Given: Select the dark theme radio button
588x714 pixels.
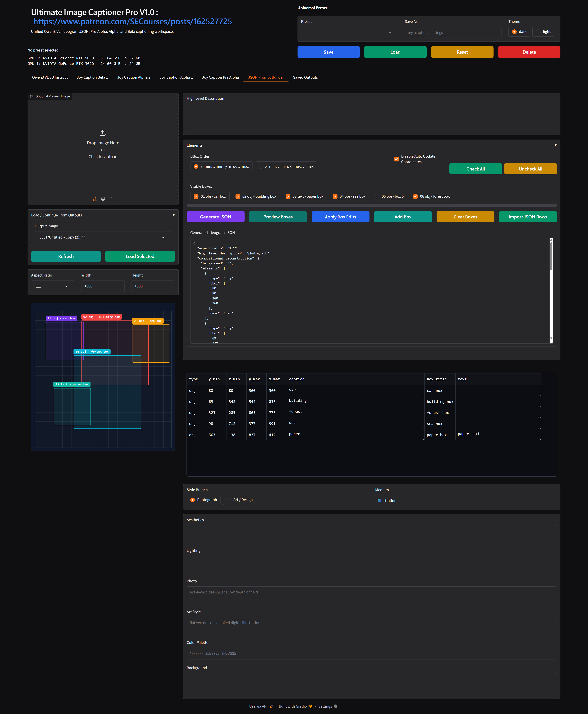Looking at the screenshot, I should coord(514,32).
